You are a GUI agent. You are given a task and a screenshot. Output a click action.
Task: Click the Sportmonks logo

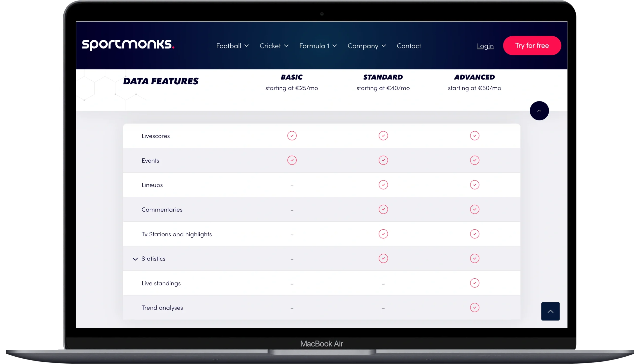point(128,45)
